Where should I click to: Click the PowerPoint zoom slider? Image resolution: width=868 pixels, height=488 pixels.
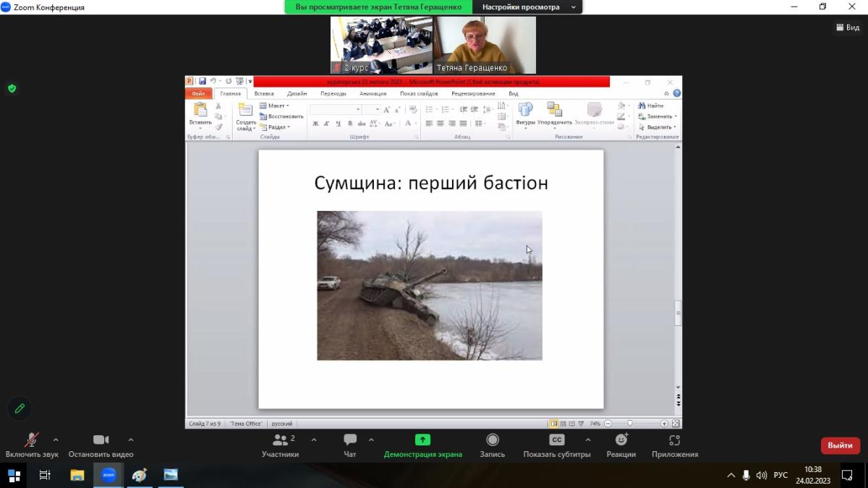pyautogui.click(x=630, y=423)
